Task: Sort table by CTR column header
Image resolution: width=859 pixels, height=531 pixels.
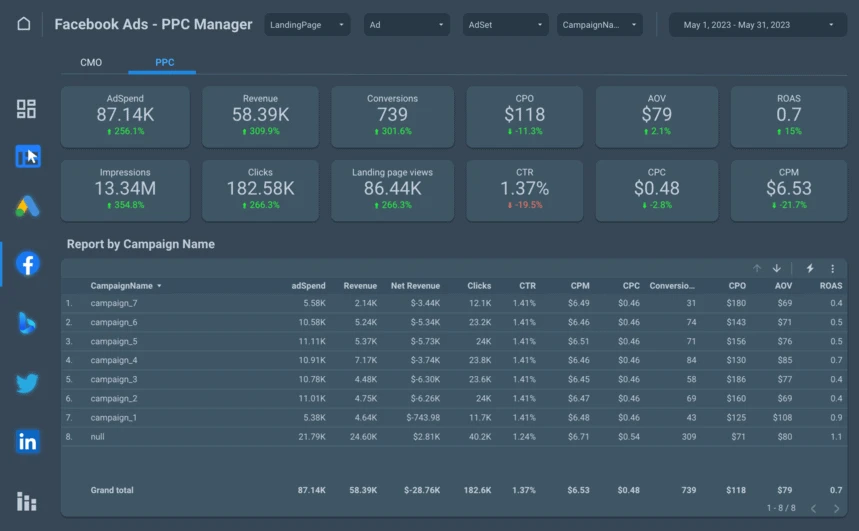Action: pyautogui.click(x=528, y=286)
